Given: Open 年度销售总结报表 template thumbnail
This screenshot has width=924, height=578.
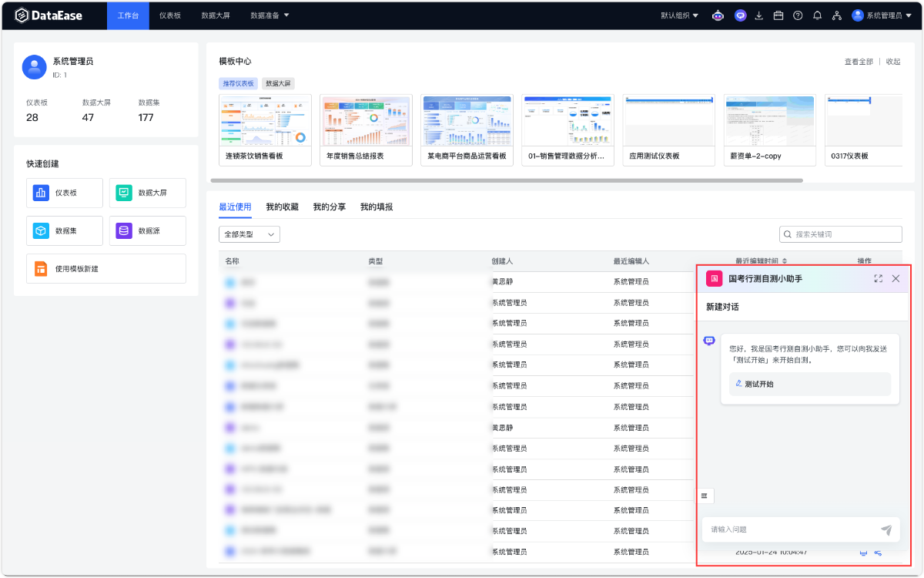Looking at the screenshot, I should click(367, 120).
